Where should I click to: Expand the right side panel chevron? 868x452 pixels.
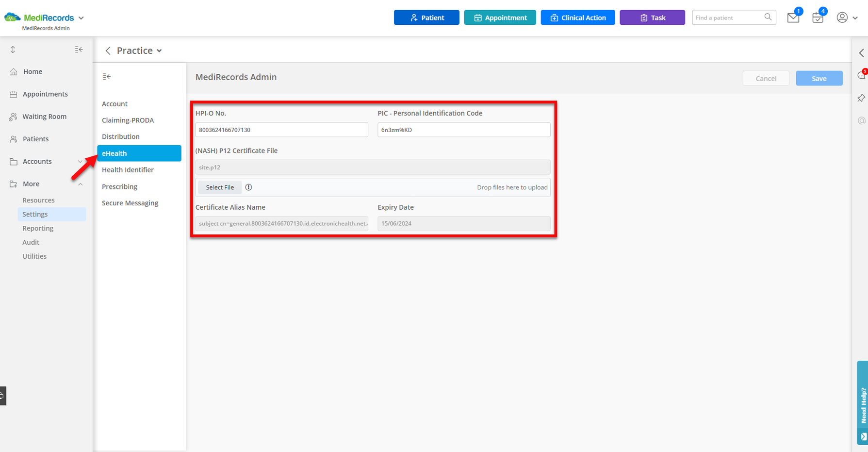click(x=862, y=53)
